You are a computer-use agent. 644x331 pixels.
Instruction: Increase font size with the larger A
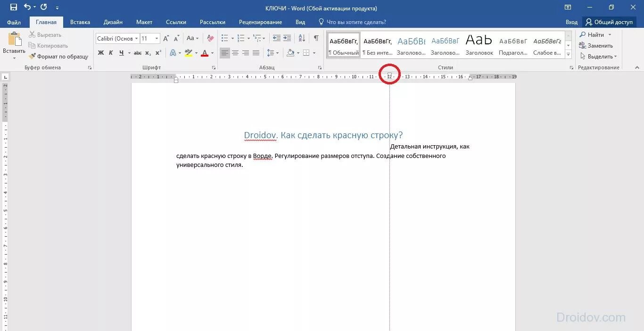(166, 39)
